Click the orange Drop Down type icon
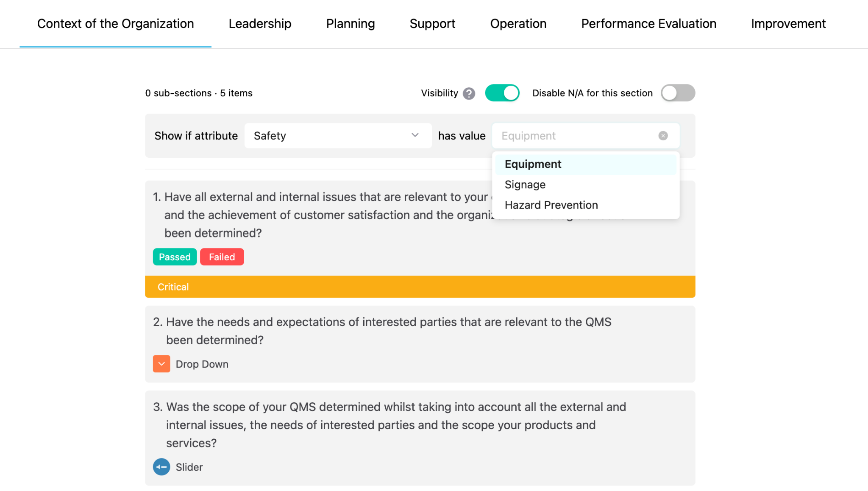Image resolution: width=868 pixels, height=491 pixels. [161, 364]
